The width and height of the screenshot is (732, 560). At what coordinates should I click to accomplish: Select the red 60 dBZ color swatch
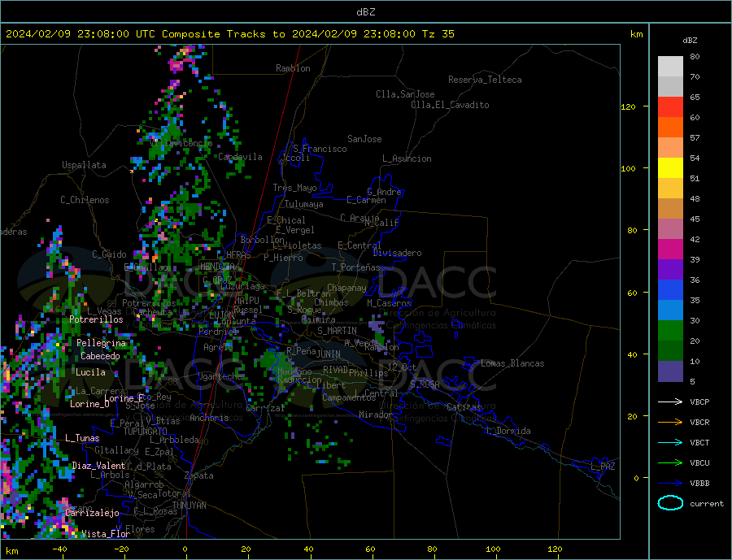pyautogui.click(x=670, y=106)
